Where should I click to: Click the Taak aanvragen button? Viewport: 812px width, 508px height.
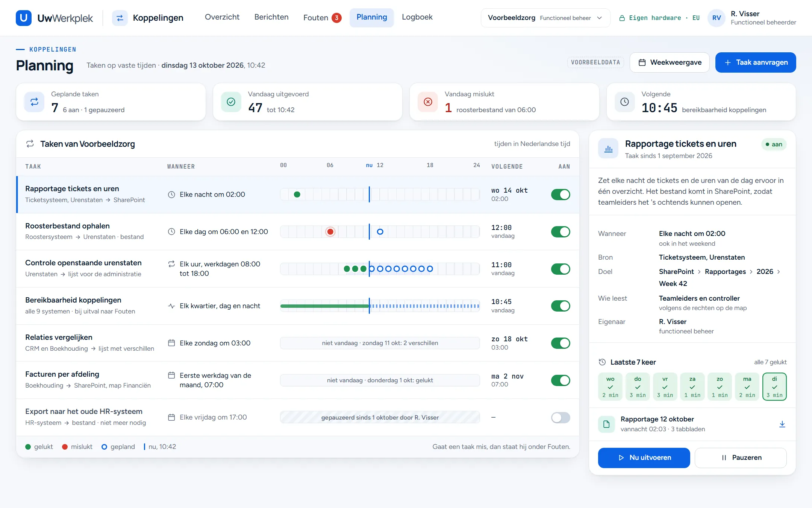[x=756, y=62]
